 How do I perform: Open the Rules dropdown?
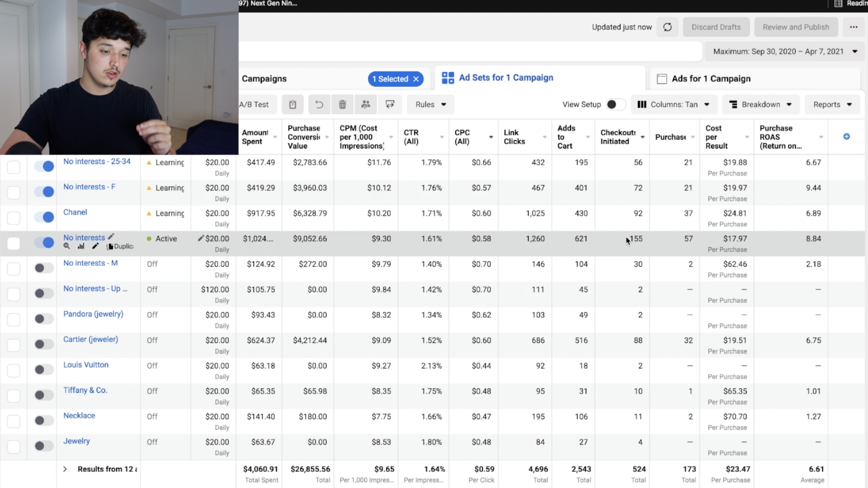pyautogui.click(x=430, y=105)
